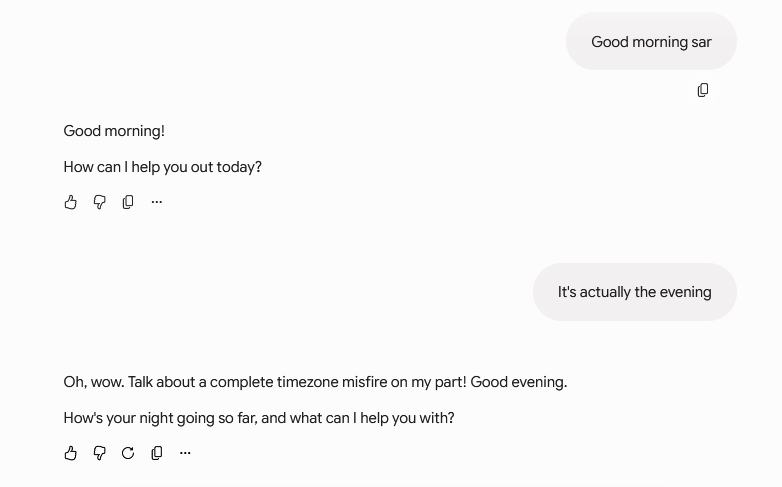Image resolution: width=782 pixels, height=487 pixels.
Task: Copy the "Good morning sar" user message
Action: pos(703,90)
